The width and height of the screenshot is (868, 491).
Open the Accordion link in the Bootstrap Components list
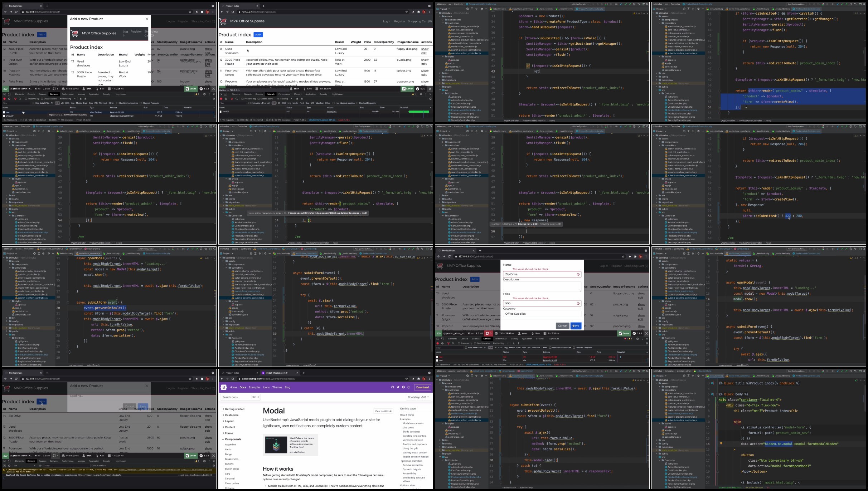pyautogui.click(x=231, y=445)
